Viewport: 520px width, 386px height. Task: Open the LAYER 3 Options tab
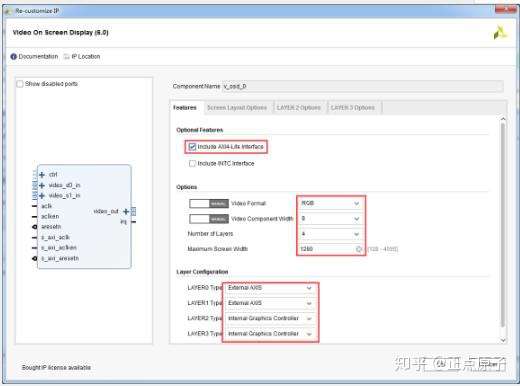pyautogui.click(x=353, y=108)
